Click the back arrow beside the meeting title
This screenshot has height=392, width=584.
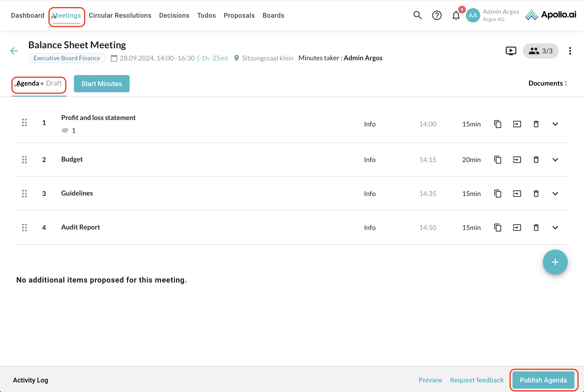(14, 51)
